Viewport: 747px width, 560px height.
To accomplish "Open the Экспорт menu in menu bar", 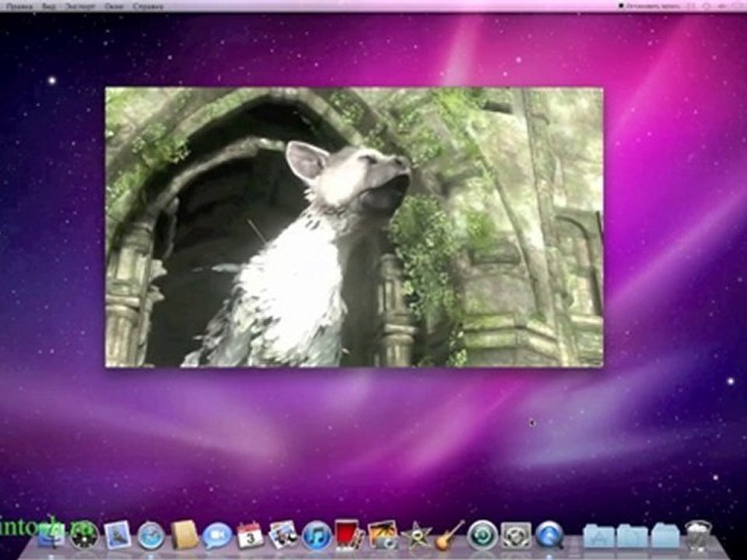I will pos(80,6).
